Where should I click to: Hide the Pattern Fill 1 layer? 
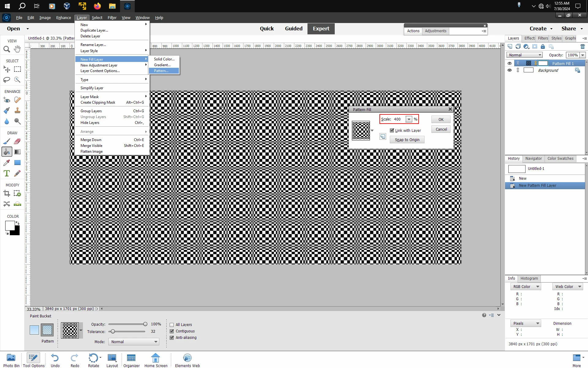pyautogui.click(x=510, y=63)
